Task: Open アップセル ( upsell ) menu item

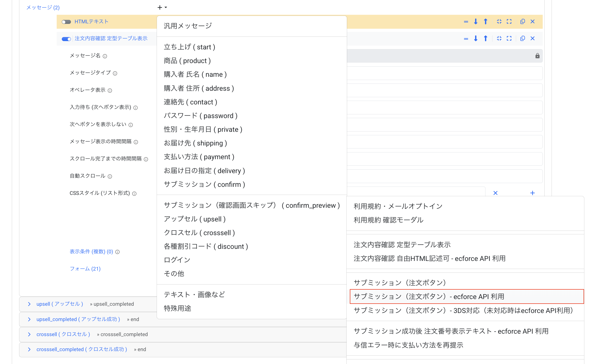Action: [252, 219]
